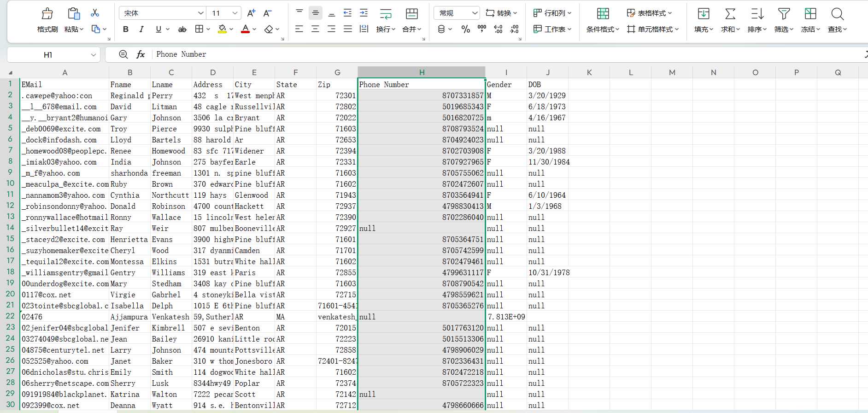Viewport: 868px width, 413px height.
Task: Click the Cut scissors icon
Action: tap(95, 13)
